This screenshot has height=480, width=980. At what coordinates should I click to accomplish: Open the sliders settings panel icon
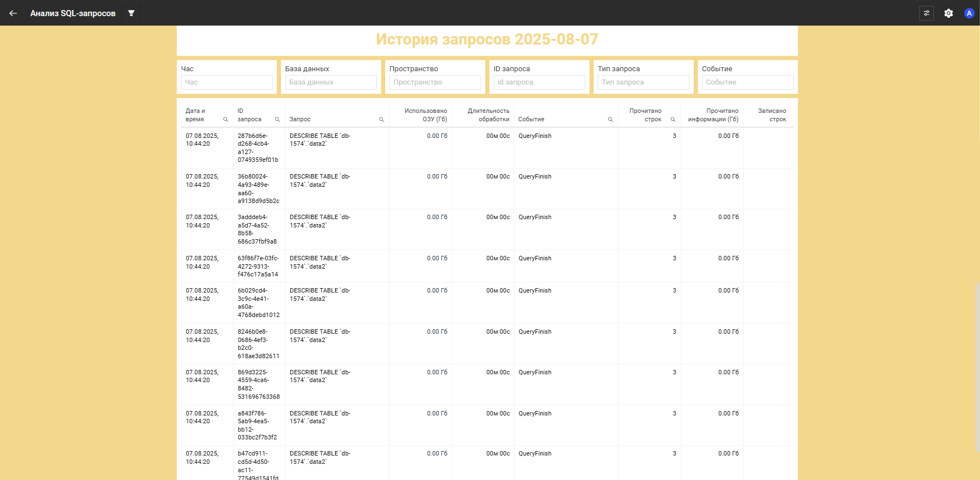pyautogui.click(x=926, y=13)
